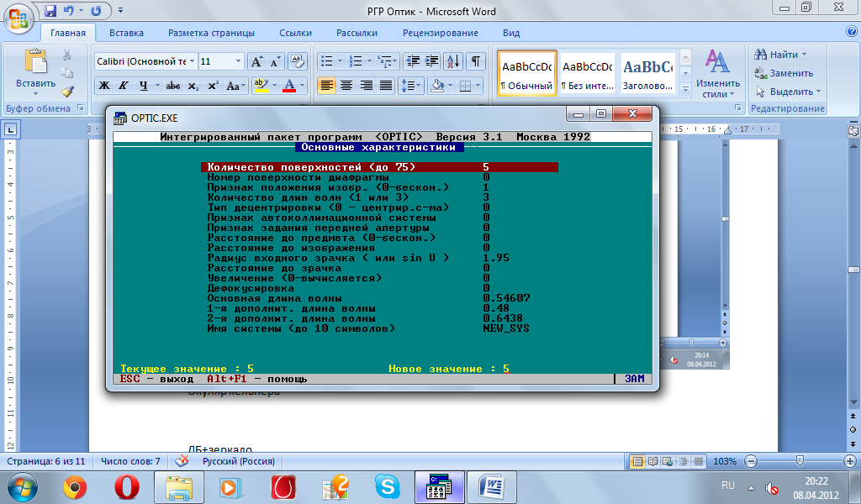Increase paragraph indent
Image resolution: width=861 pixels, height=504 pixels.
click(x=432, y=61)
